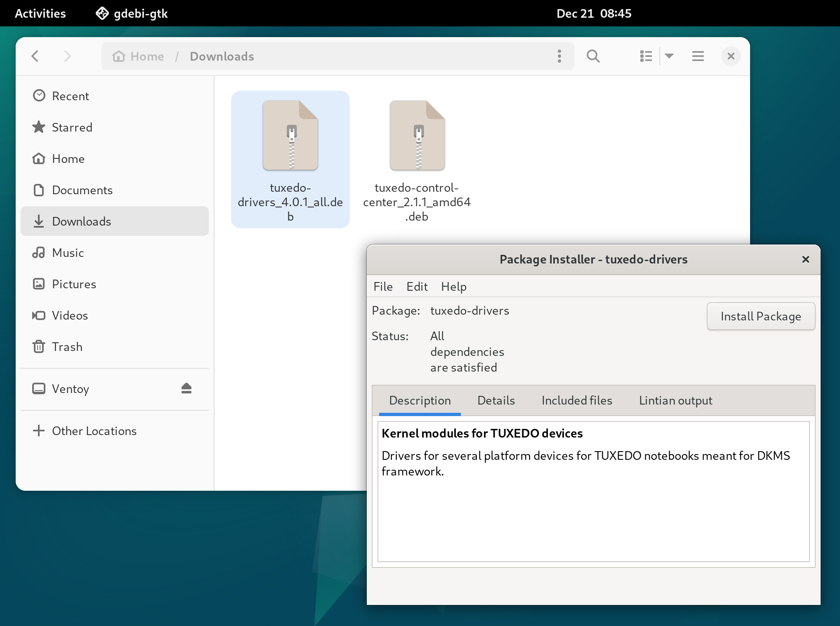This screenshot has height=626, width=840.
Task: Open Recent in the sidebar
Action: coord(115,96)
